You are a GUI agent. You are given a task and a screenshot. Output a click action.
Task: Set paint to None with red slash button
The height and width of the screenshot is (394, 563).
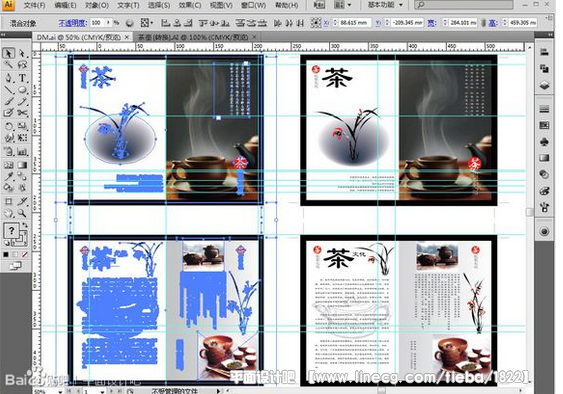click(x=24, y=254)
